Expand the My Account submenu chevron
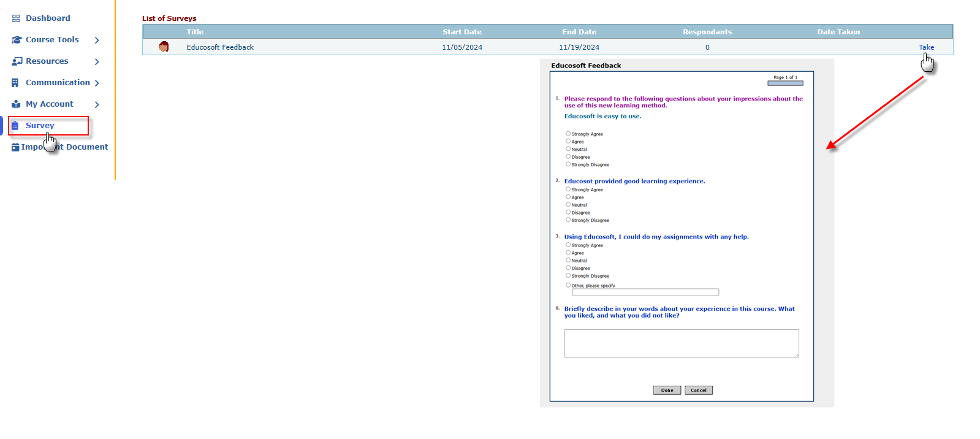Viewport: 980px width, 439px height. pyautogui.click(x=97, y=104)
